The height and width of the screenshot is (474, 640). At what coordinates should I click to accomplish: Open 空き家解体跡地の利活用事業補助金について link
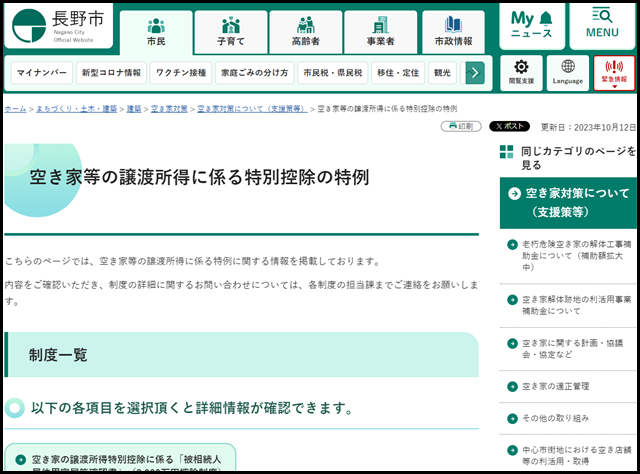[x=576, y=305]
